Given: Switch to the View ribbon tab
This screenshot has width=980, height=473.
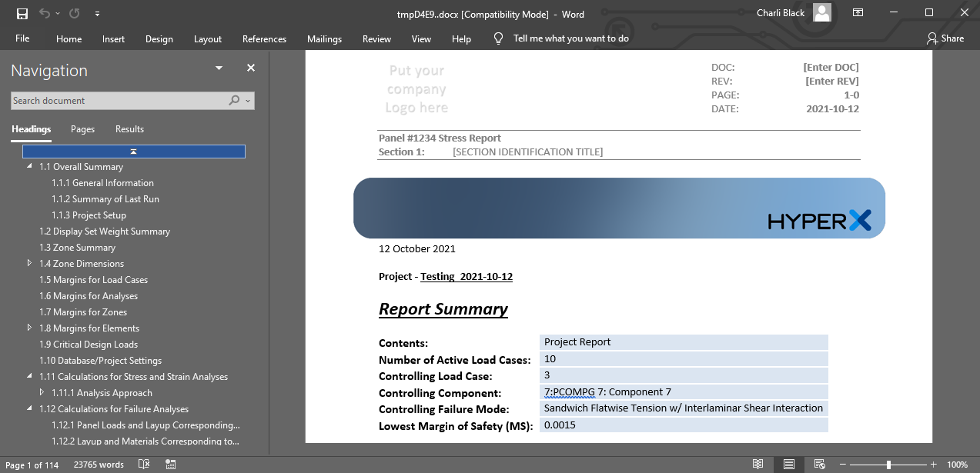Looking at the screenshot, I should pyautogui.click(x=421, y=38).
